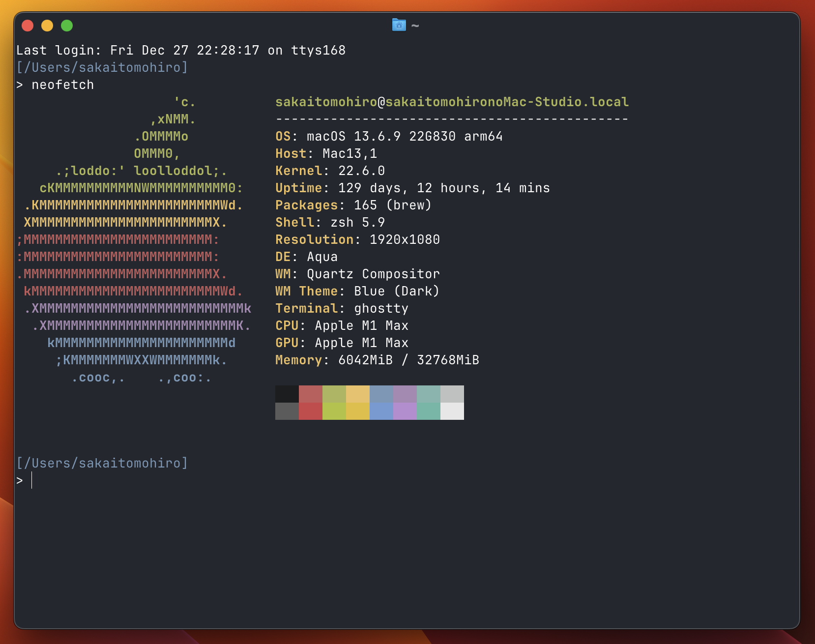Click the muted red swatch in upper palette row
Screen dimensions: 815x644
pyautogui.click(x=311, y=394)
